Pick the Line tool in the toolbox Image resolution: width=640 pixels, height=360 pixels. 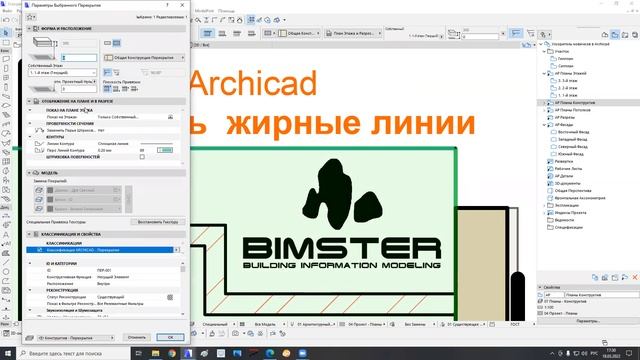click(x=6, y=262)
